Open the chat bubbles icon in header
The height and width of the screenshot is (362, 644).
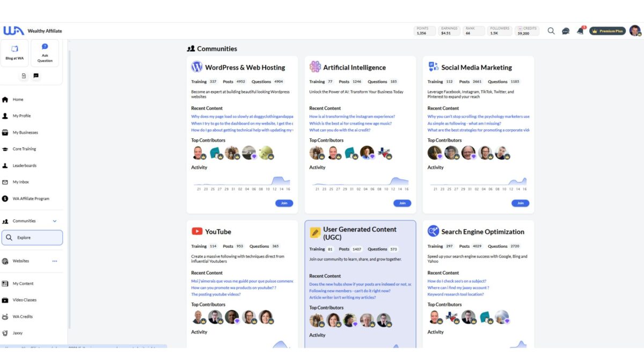(x=566, y=31)
